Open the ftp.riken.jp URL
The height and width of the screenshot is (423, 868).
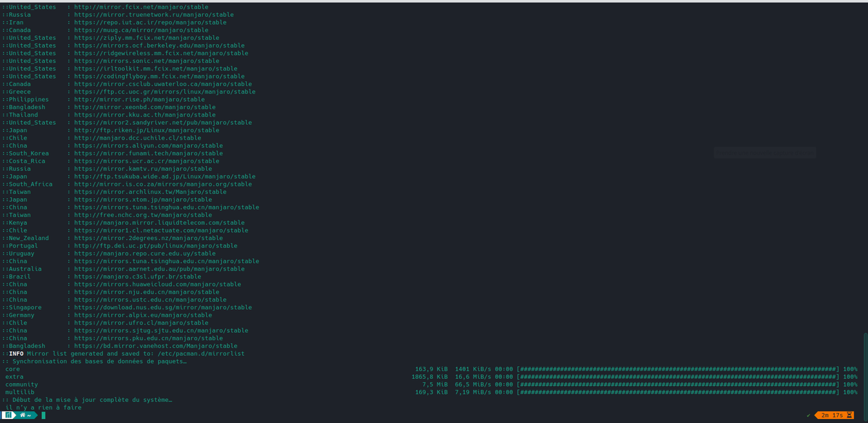point(146,130)
